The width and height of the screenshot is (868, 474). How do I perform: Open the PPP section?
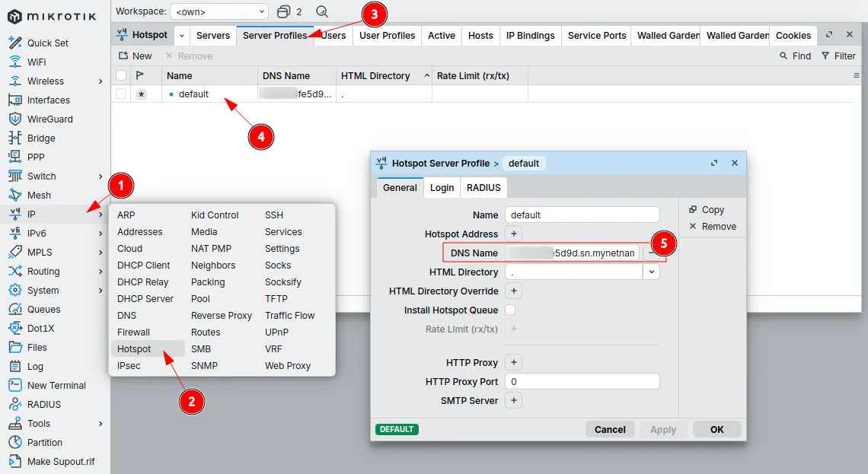tap(36, 157)
